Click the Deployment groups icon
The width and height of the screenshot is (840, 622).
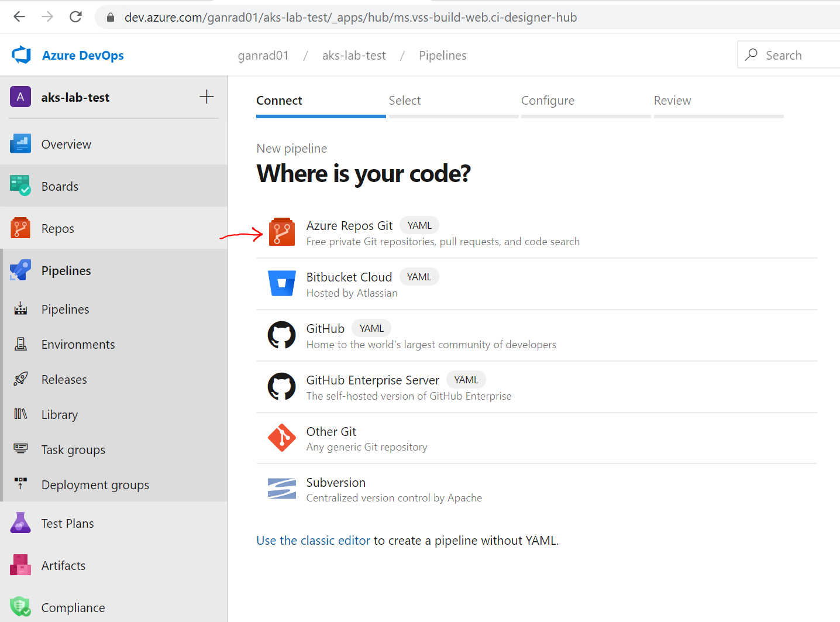pos(20,483)
